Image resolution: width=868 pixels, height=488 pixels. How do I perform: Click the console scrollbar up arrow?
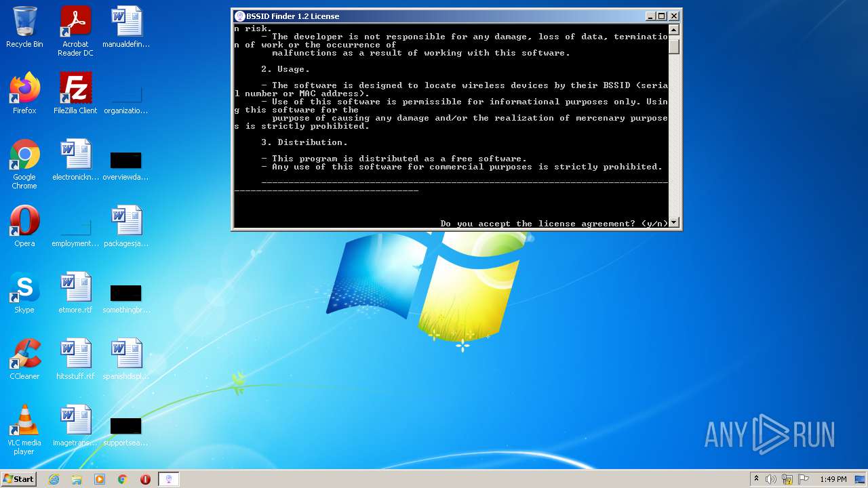click(673, 30)
